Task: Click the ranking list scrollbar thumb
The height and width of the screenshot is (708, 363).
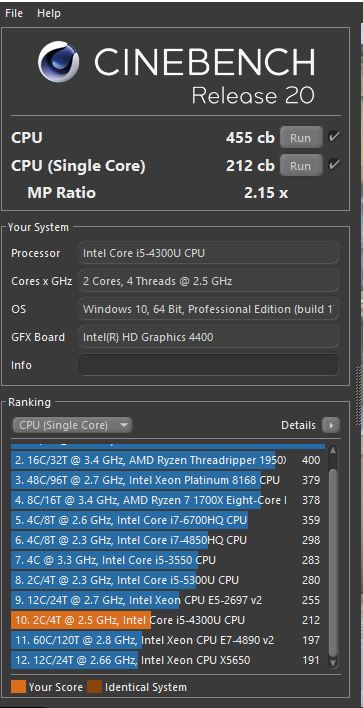Action: pyautogui.click(x=333, y=562)
